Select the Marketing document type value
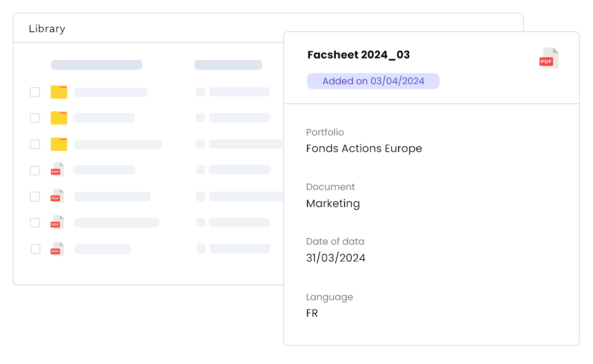The height and width of the screenshot is (364, 593). (x=333, y=204)
